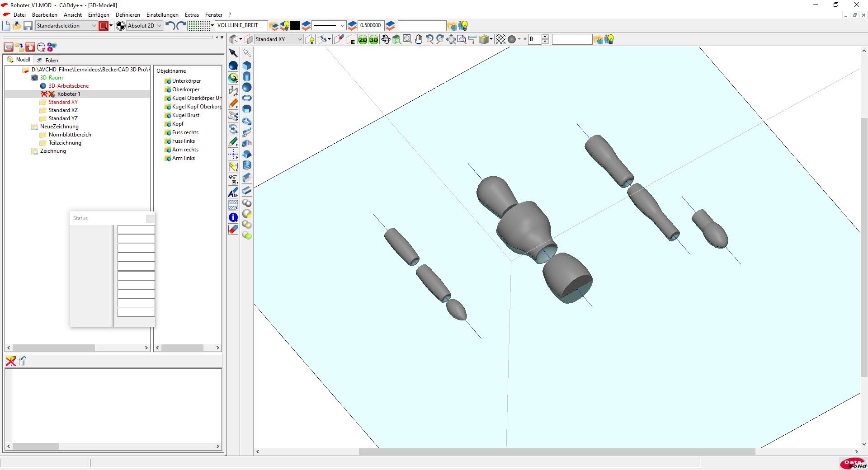
Task: Click the black line color swatch
Action: 295,26
